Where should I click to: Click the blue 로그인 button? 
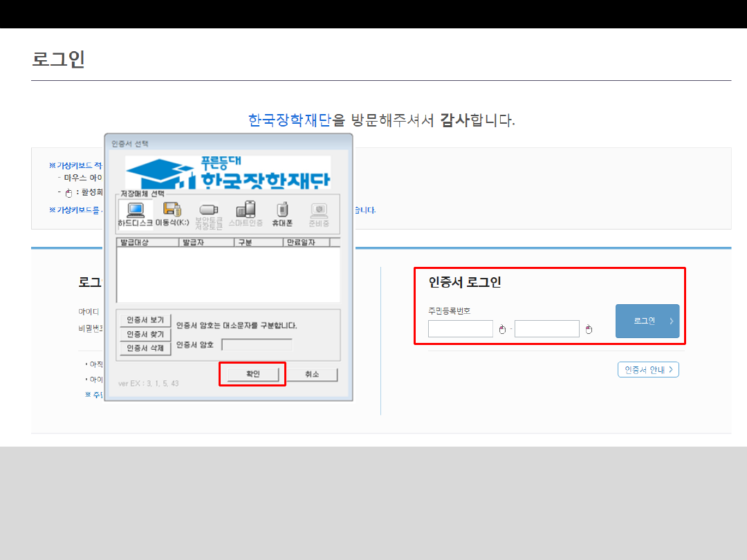pos(647,321)
